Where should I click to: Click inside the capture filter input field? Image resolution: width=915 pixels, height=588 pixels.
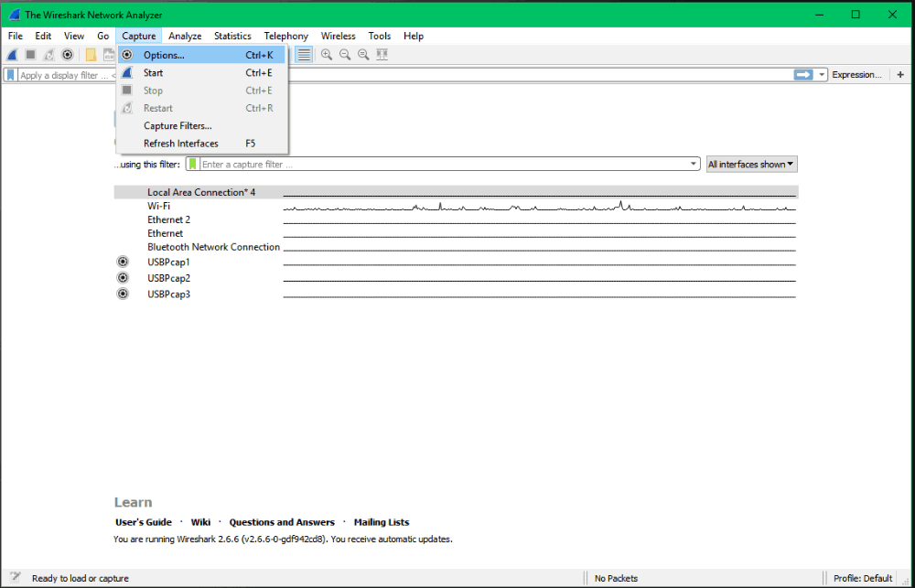pyautogui.click(x=439, y=165)
